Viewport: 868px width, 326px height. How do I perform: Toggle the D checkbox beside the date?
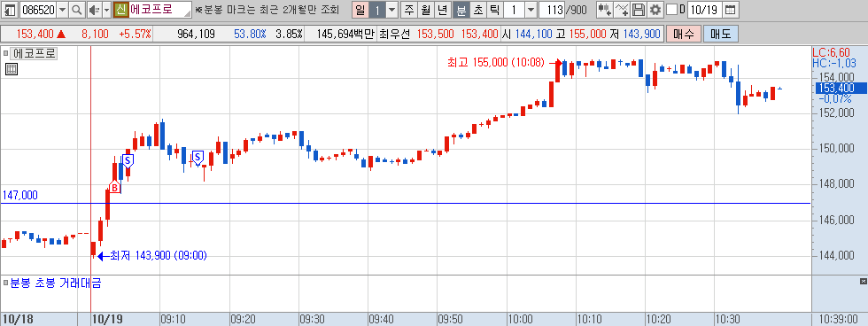coord(672,10)
